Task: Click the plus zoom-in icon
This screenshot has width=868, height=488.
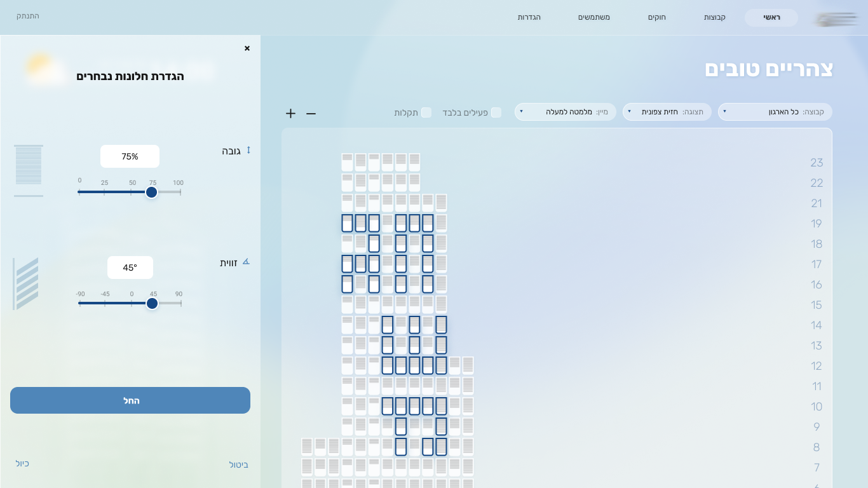Action: click(x=290, y=113)
